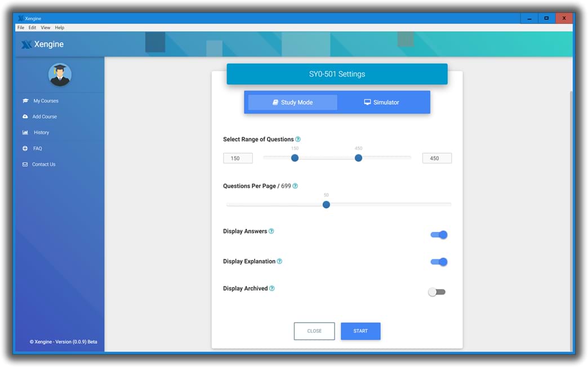Open the File menu

[21, 28]
